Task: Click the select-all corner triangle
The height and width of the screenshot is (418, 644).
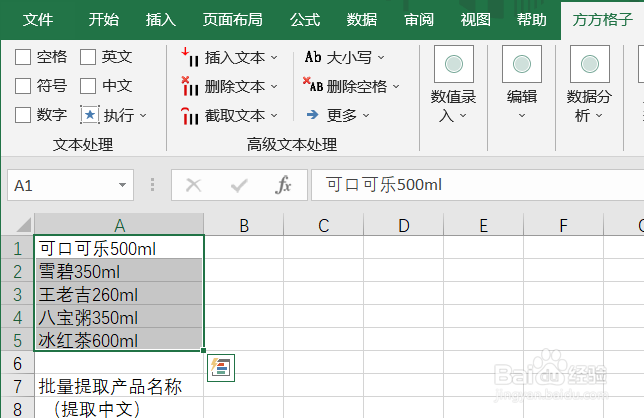Action: click(x=23, y=225)
